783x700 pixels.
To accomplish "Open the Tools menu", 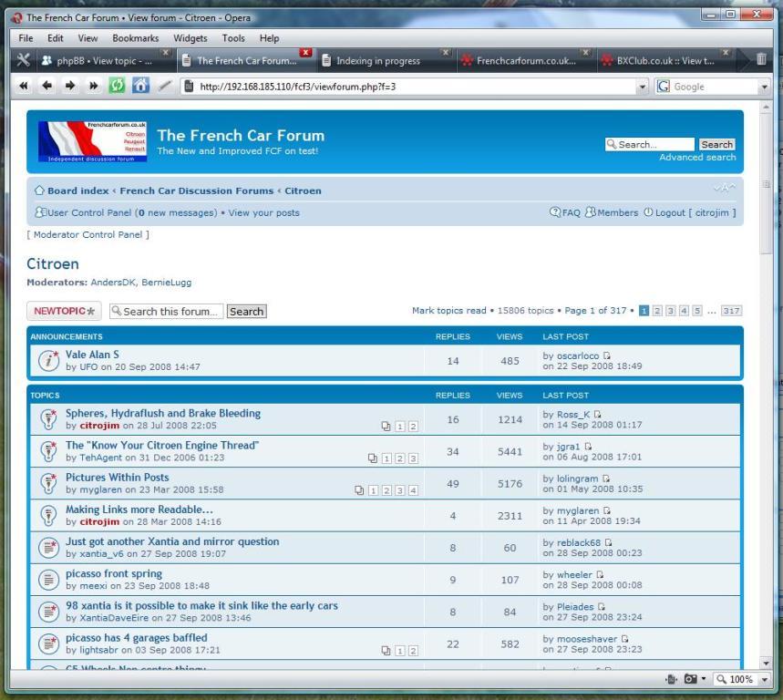I will coord(233,38).
